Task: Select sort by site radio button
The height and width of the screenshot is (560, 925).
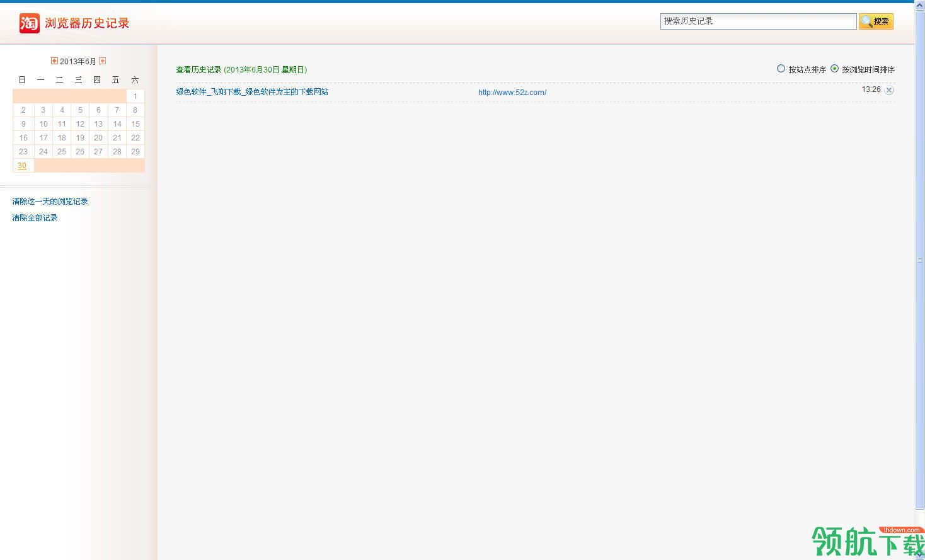Action: pyautogui.click(x=781, y=69)
